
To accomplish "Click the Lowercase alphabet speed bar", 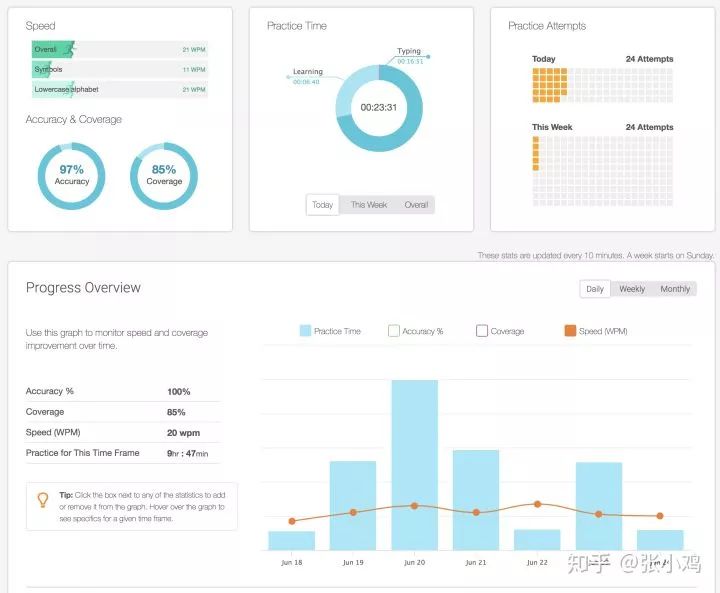I will click(x=119, y=89).
